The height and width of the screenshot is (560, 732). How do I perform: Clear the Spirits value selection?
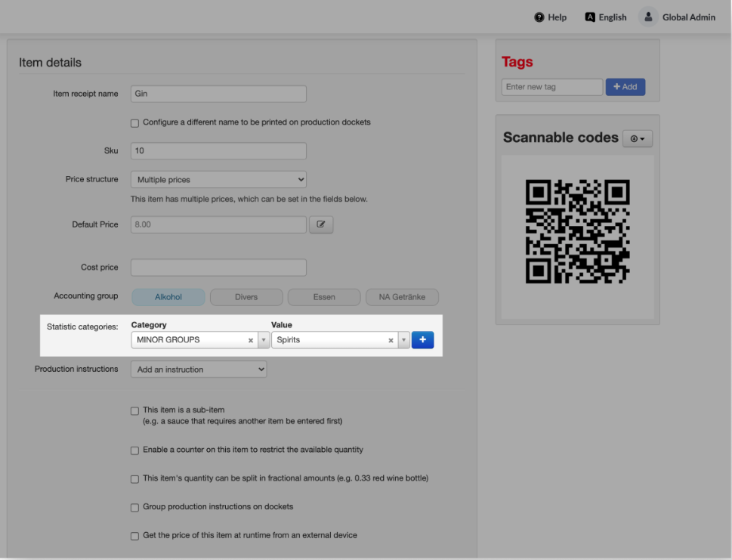tap(391, 341)
